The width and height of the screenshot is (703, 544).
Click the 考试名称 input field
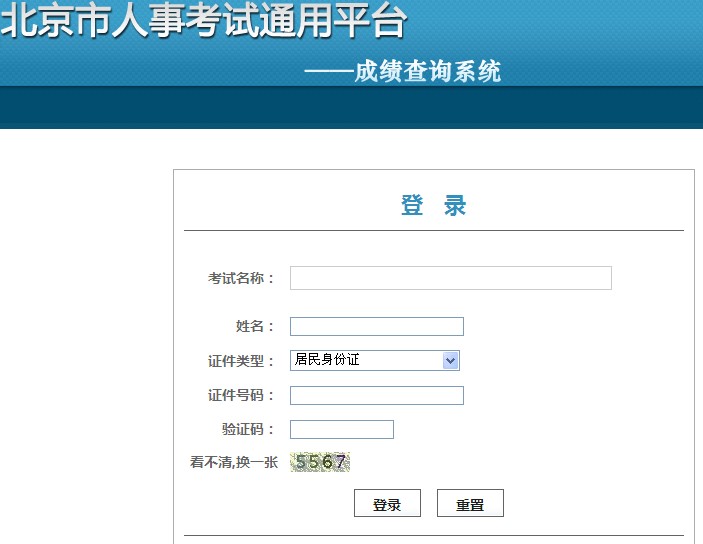click(x=450, y=278)
